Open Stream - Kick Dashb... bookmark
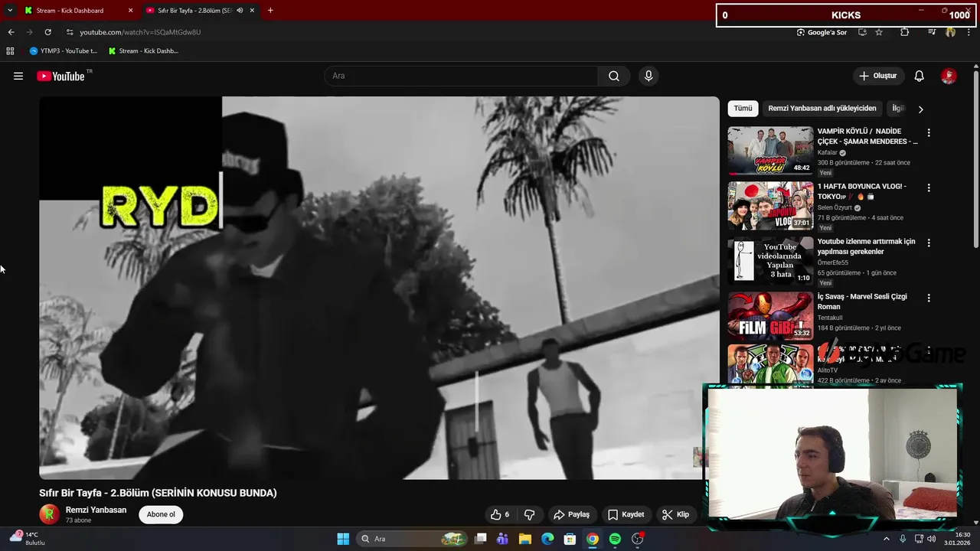This screenshot has height=551, width=980. point(143,51)
